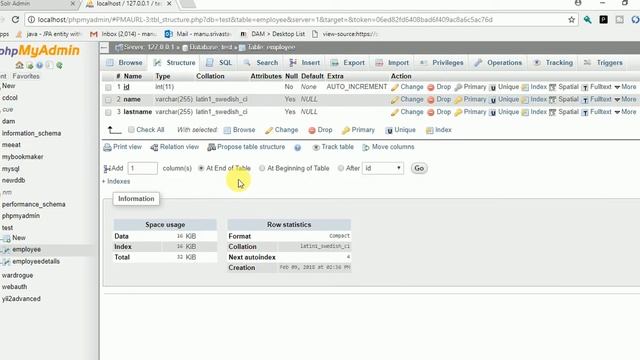The width and height of the screenshot is (640, 360).
Task: Click the Primary key icon in the name row
Action: pos(458,100)
